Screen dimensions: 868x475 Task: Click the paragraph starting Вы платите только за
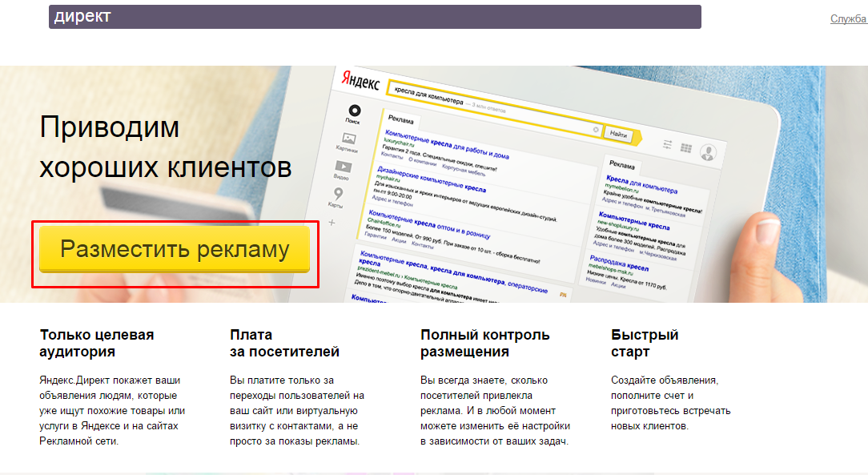(x=297, y=411)
